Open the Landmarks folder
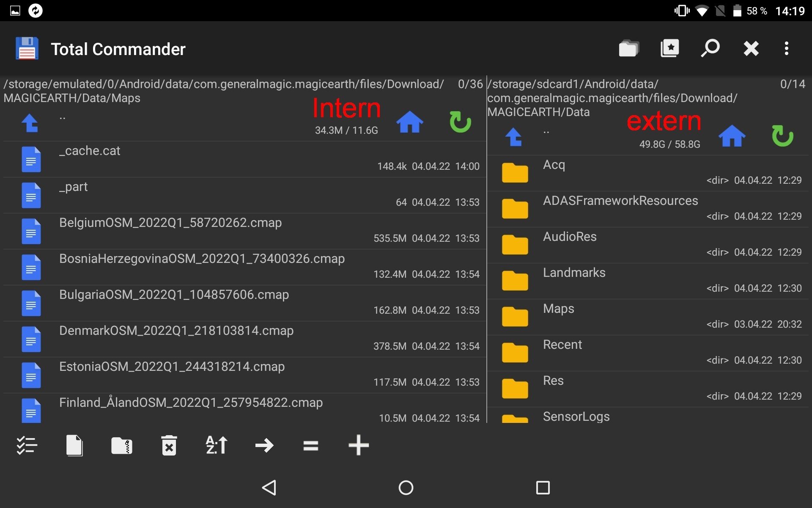Screen dimensions: 812x508 tap(648, 281)
